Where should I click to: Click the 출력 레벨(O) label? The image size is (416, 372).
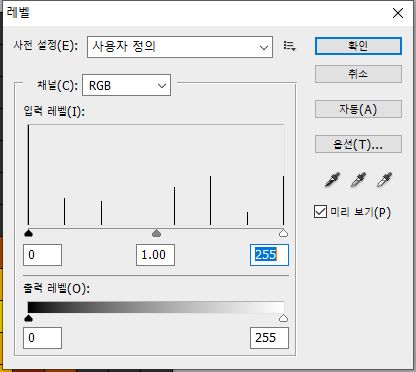[57, 288]
